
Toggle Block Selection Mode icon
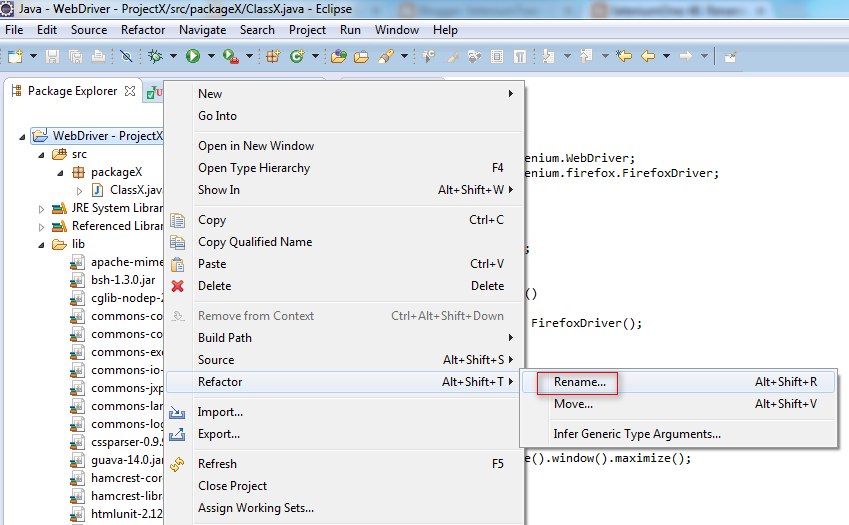click(x=497, y=56)
